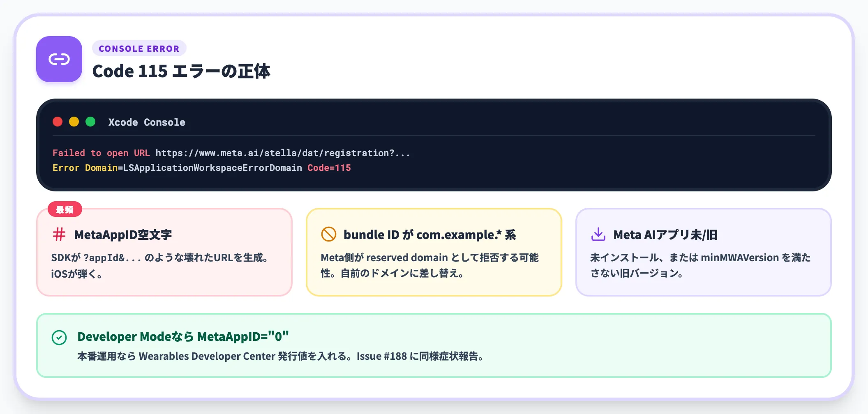Click the purple link icon tile
868x414 pixels.
(x=59, y=59)
